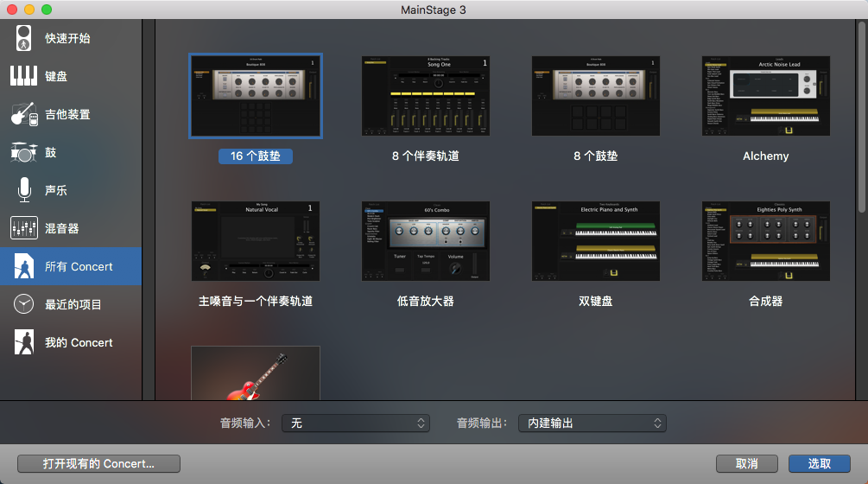Screen dimensions: 868x484
Task: Open the 键盘 keyboard category icon
Action: [23, 76]
